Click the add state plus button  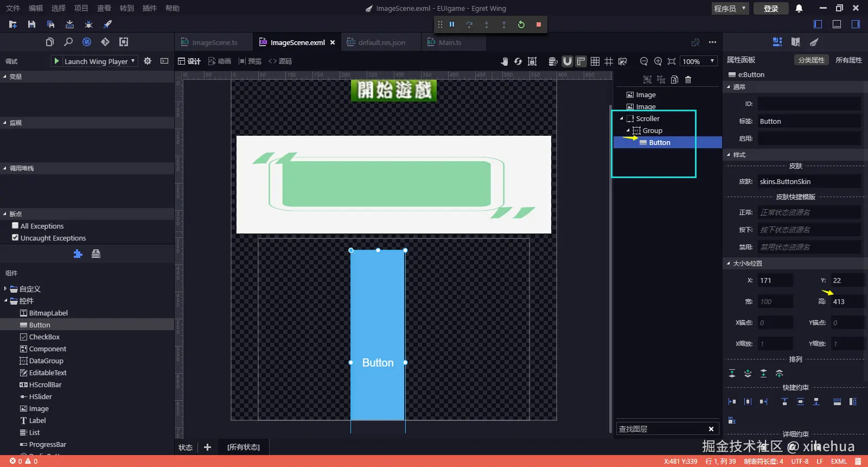pos(207,447)
